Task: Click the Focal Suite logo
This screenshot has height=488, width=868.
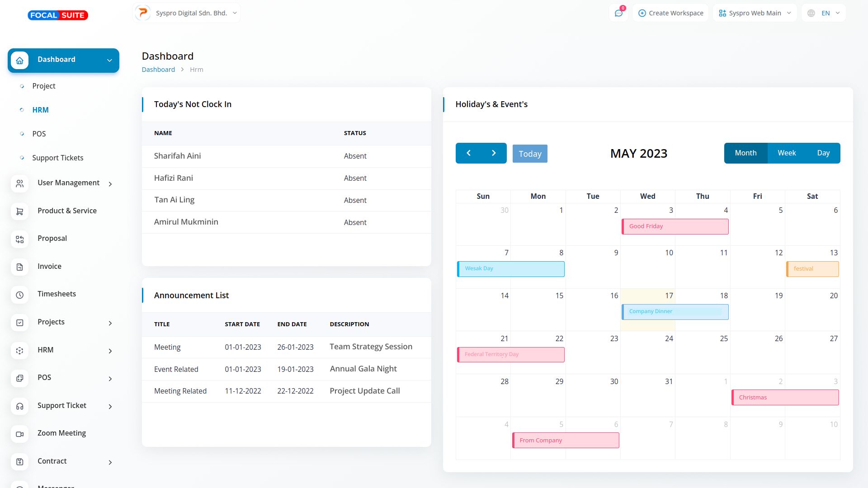Action: [x=58, y=15]
